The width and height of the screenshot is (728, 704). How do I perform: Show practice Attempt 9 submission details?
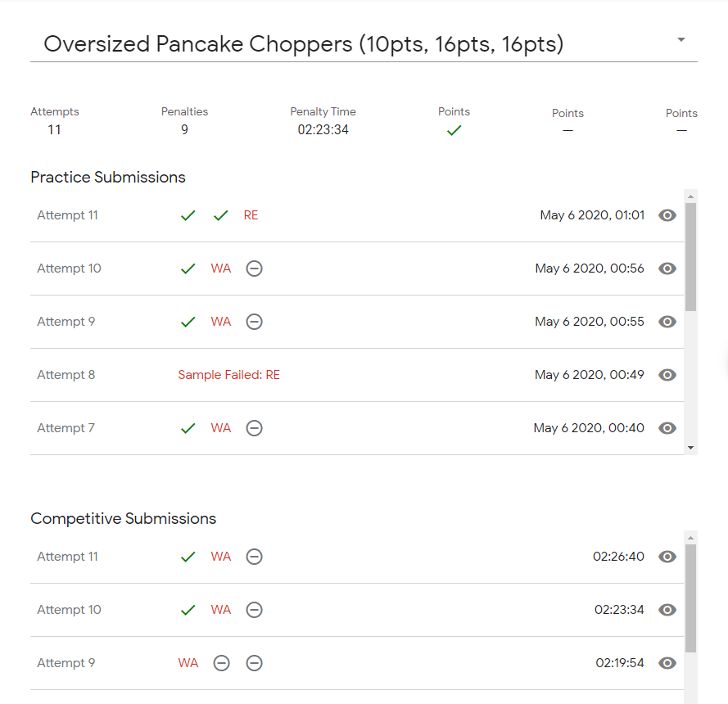[x=667, y=322]
